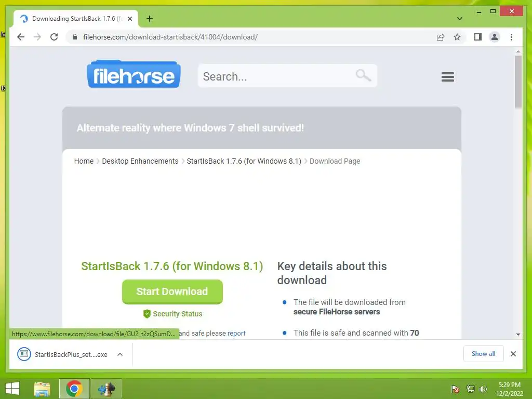This screenshot has height=399, width=532.
Task: Select the Downloading StartIsBack 1.7.6 tab
Action: (x=76, y=19)
